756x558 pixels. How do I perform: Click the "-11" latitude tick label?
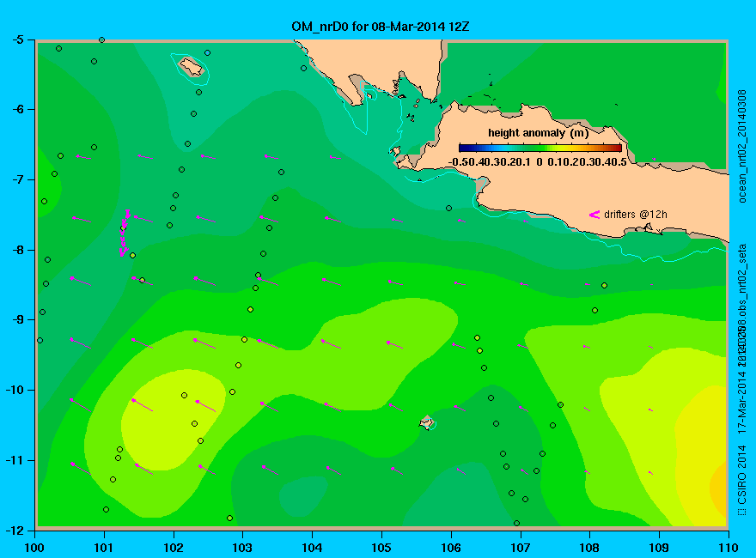[x=14, y=459]
